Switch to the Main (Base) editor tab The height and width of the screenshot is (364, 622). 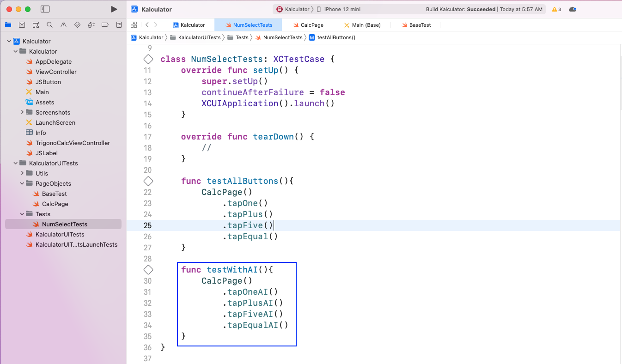[363, 25]
